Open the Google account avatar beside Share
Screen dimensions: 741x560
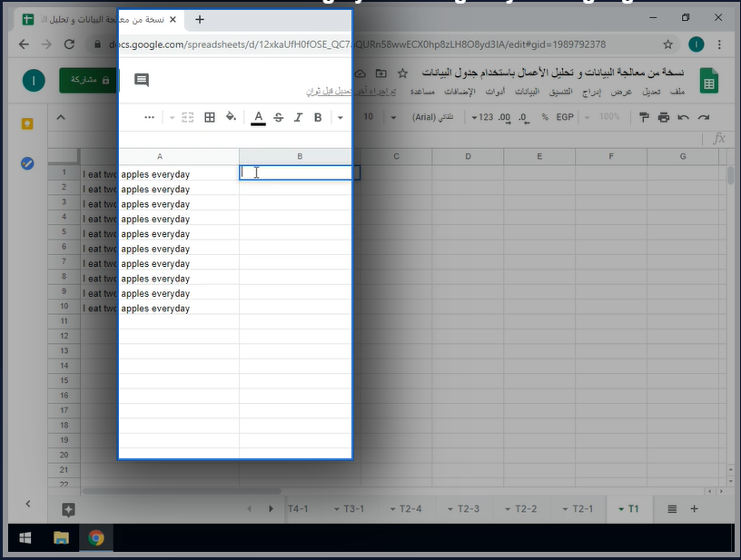coord(34,81)
